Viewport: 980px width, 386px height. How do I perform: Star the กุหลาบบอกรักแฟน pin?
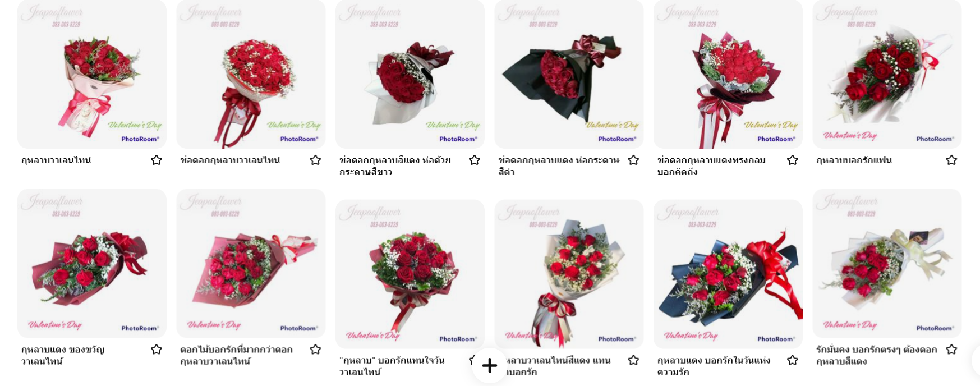[951, 160]
